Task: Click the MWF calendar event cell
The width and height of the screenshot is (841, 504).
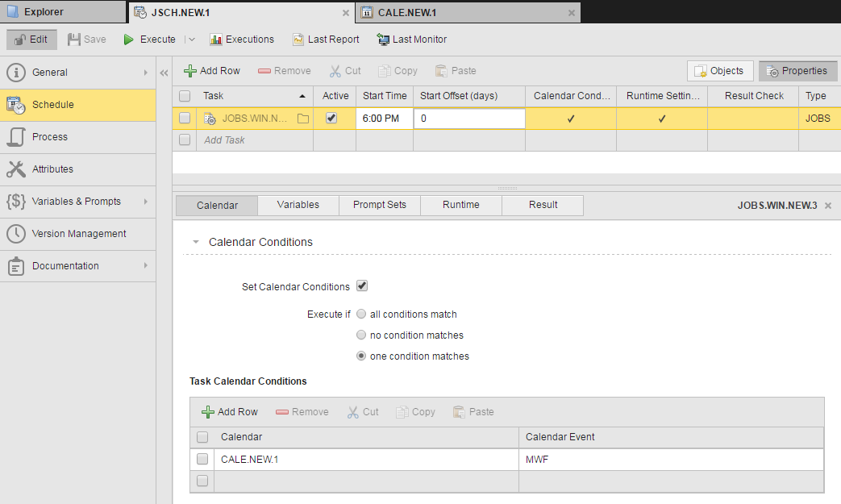Action: pos(671,460)
